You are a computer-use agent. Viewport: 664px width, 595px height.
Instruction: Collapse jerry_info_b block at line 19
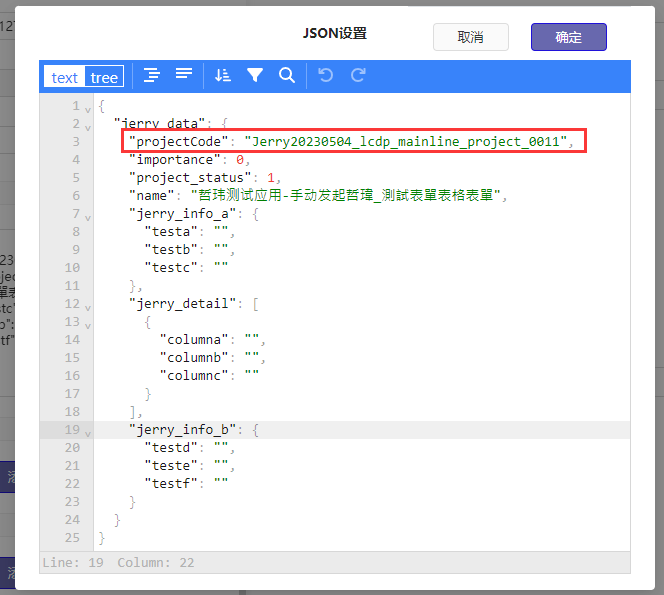click(x=88, y=432)
